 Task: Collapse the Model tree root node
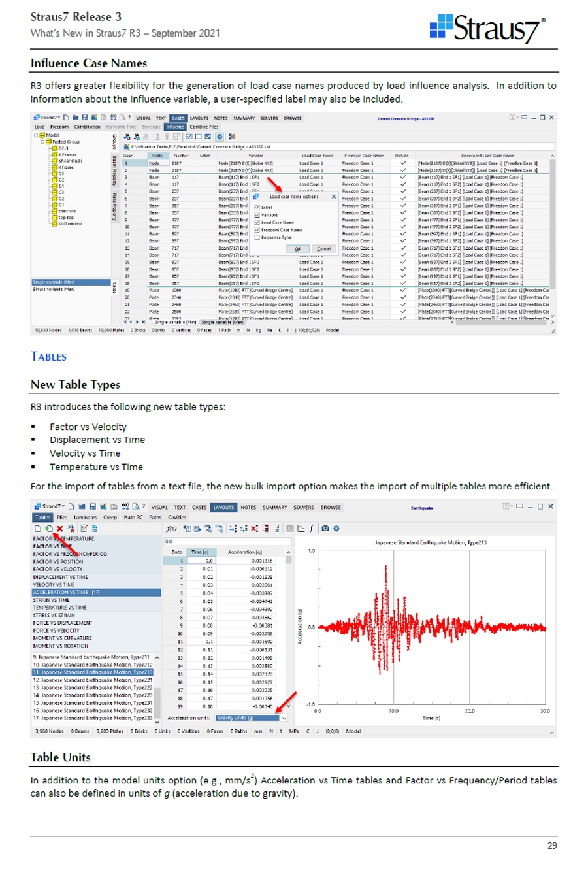point(36,135)
